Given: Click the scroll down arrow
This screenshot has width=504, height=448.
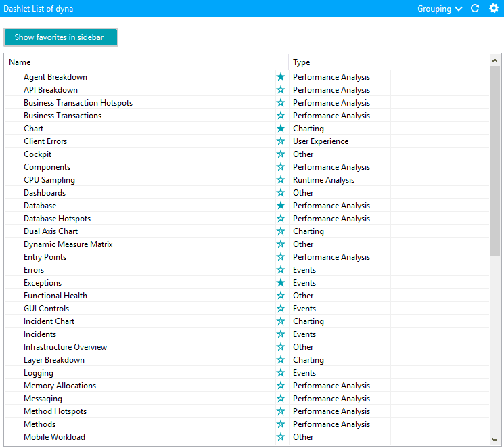Looking at the screenshot, I should [495, 440].
